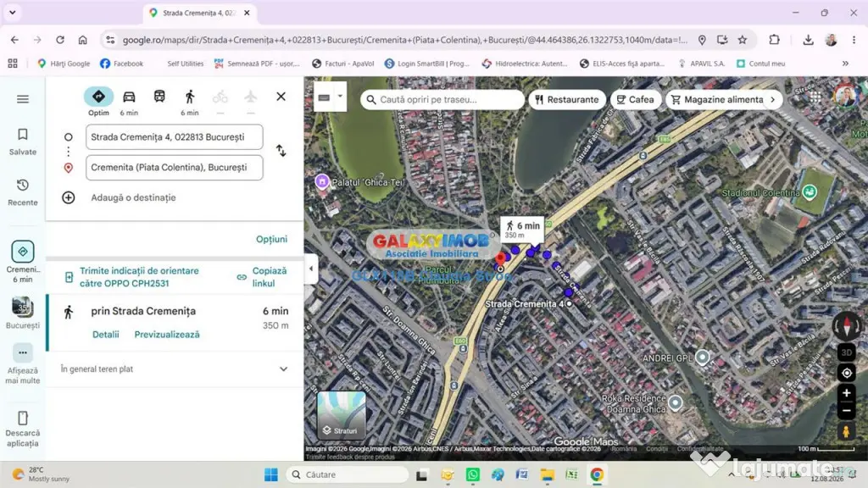Screen dimensions: 868x488
Task: Open browser home page
Action: point(82,40)
